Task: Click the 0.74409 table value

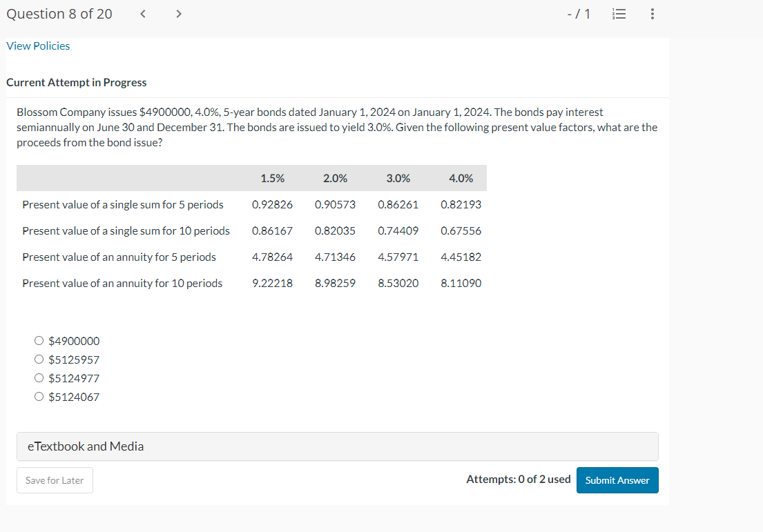Action: pyautogui.click(x=398, y=230)
